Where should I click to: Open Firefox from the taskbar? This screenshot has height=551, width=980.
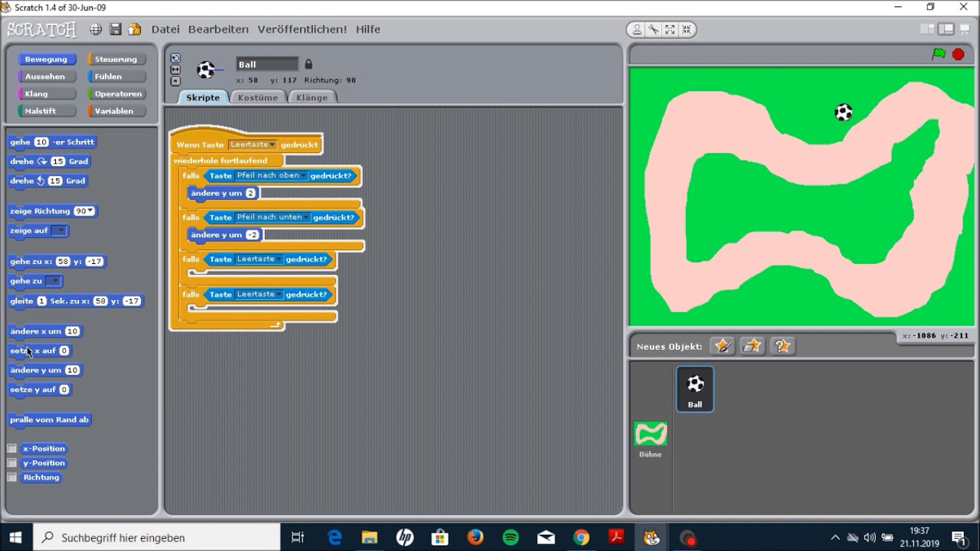coord(475,537)
